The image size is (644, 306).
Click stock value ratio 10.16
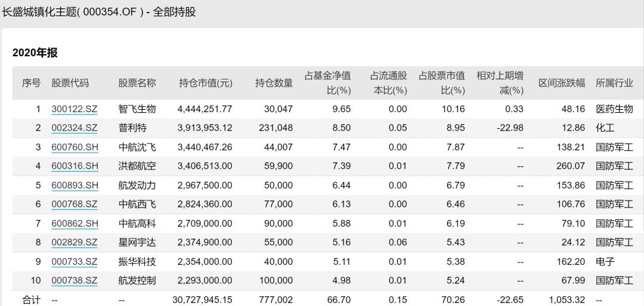point(454,109)
